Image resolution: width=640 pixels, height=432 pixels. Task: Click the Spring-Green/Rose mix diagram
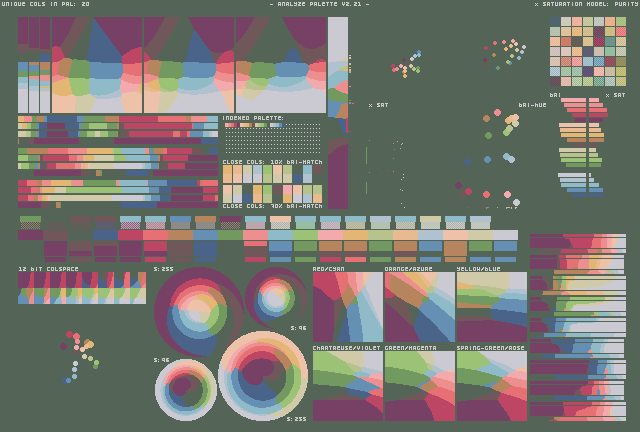click(x=491, y=386)
